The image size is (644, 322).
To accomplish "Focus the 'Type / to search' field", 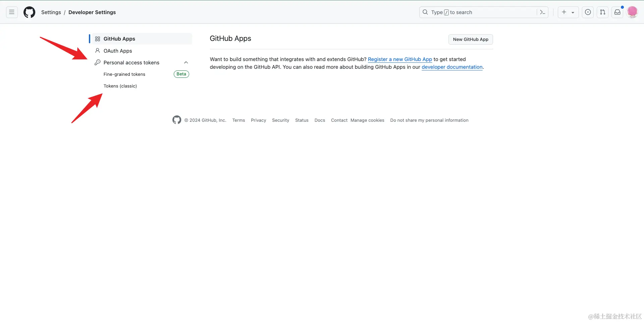I will (484, 12).
